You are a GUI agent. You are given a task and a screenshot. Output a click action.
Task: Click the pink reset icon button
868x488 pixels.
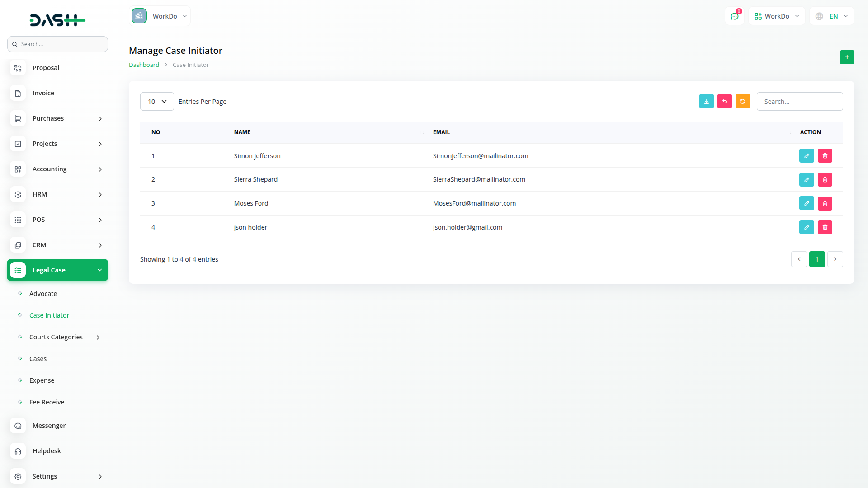pos(725,101)
